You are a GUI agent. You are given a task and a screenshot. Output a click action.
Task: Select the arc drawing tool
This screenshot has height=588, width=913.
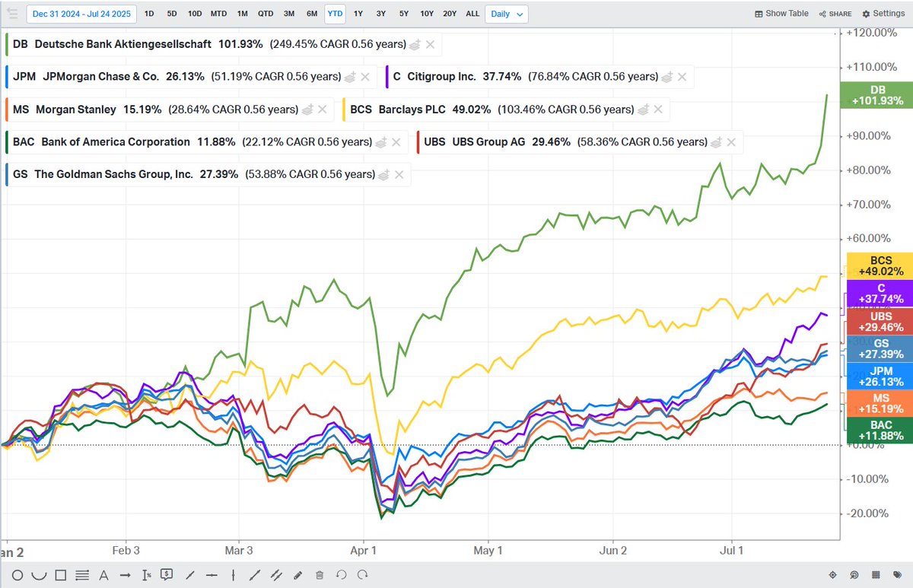pos(40,574)
